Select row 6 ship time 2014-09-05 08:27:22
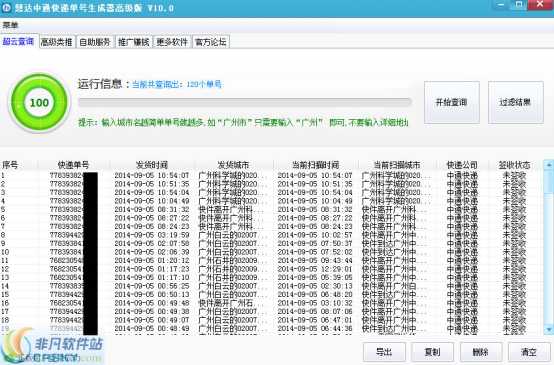Viewport: 554px width, 365px height. tap(152, 218)
